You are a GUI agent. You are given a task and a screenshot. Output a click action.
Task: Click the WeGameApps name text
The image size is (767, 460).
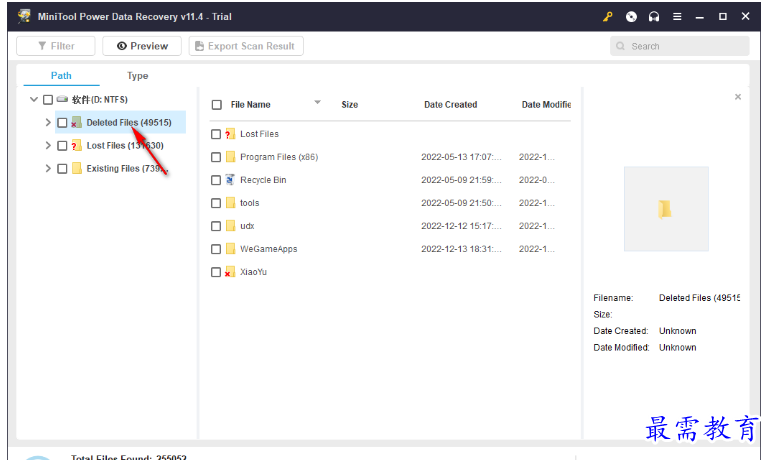(269, 249)
